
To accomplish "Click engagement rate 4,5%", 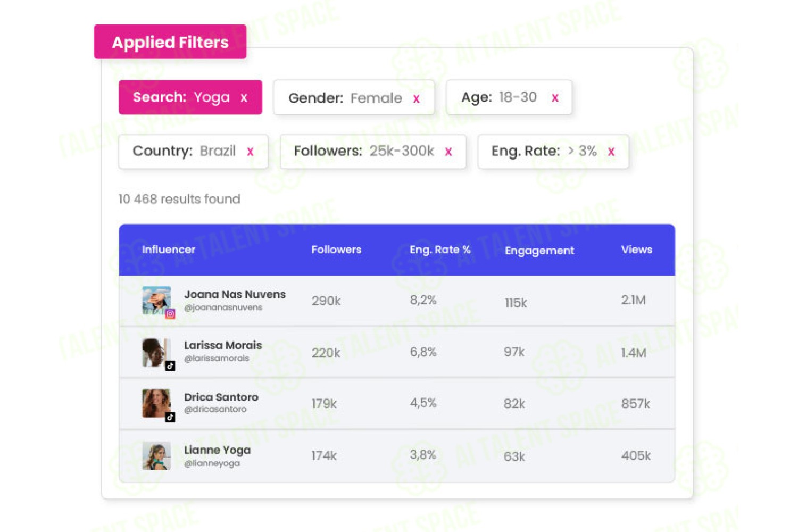I will tap(423, 403).
